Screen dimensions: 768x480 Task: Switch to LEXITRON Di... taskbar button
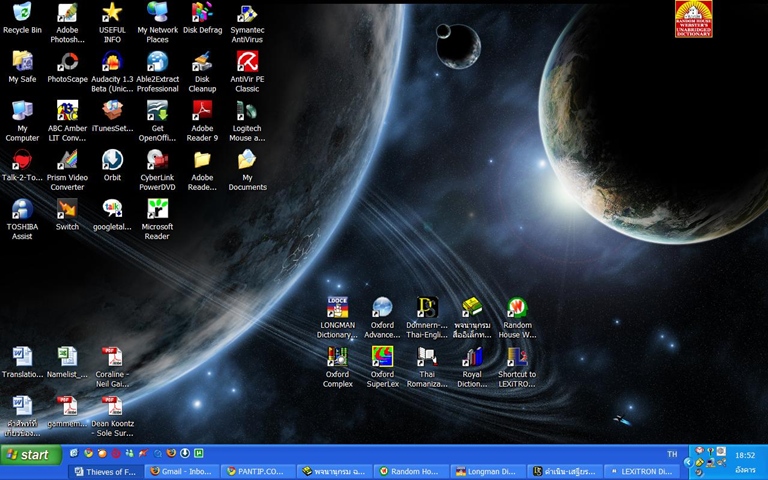point(641,472)
